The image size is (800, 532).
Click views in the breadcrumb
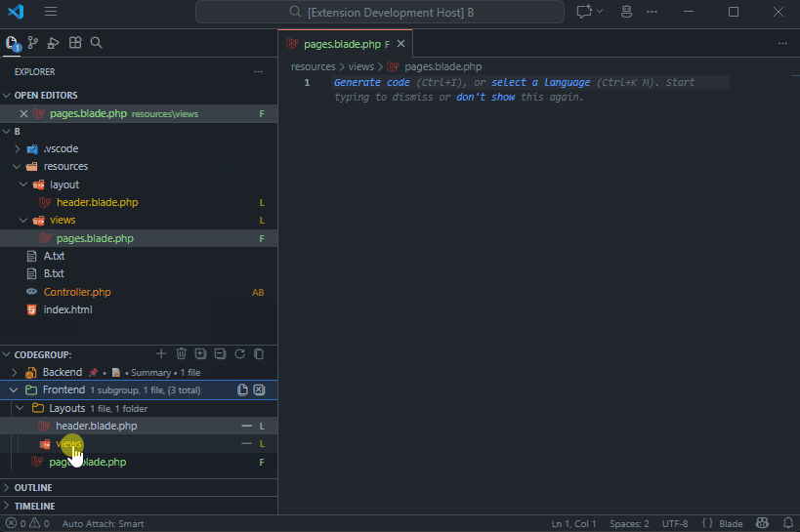361,66
